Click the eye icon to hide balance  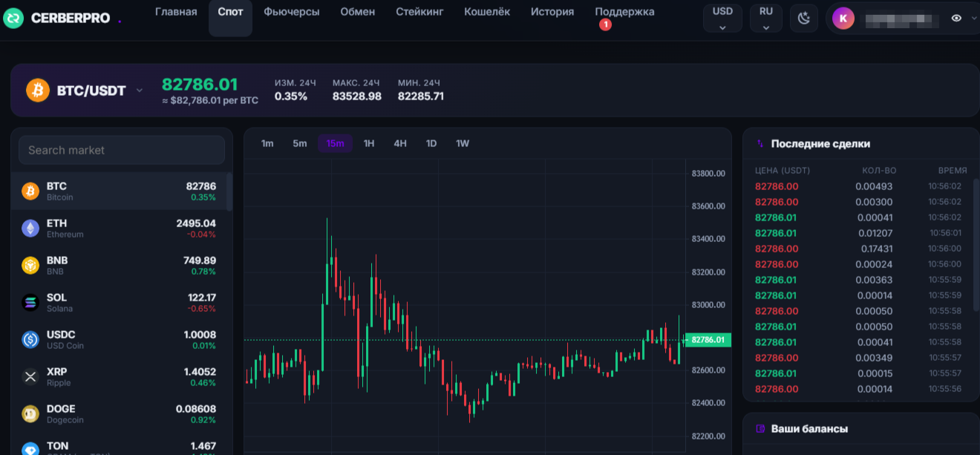[x=956, y=19]
